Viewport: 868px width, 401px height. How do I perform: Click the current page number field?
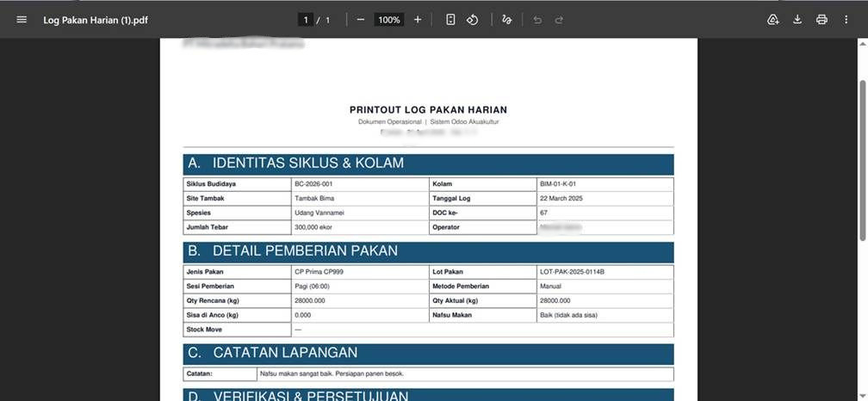pos(305,20)
